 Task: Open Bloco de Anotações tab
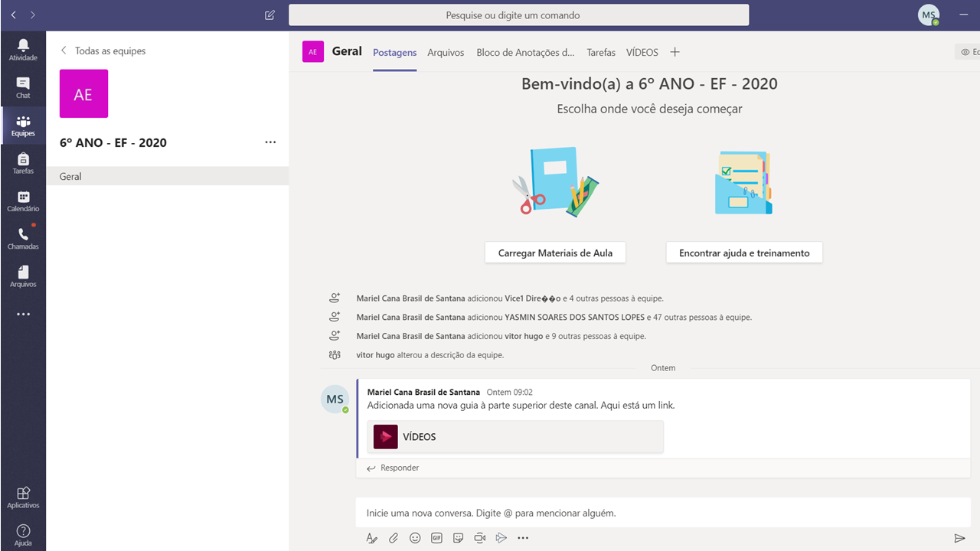[525, 53]
